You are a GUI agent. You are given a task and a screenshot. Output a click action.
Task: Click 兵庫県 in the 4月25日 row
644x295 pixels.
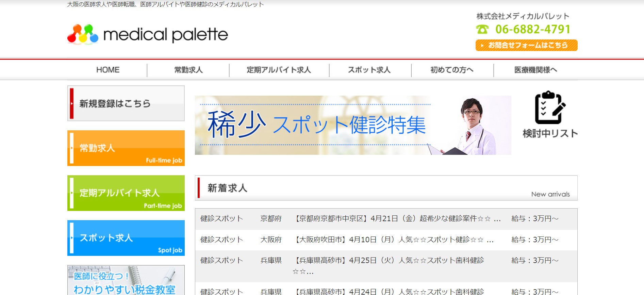click(271, 261)
